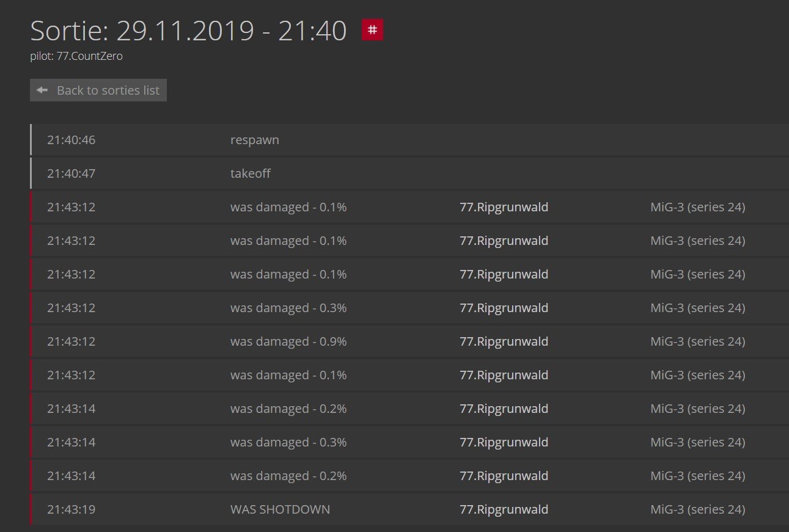Image resolution: width=789 pixels, height=532 pixels.
Task: Click the 21:43:19 timestamp
Action: [x=71, y=509]
